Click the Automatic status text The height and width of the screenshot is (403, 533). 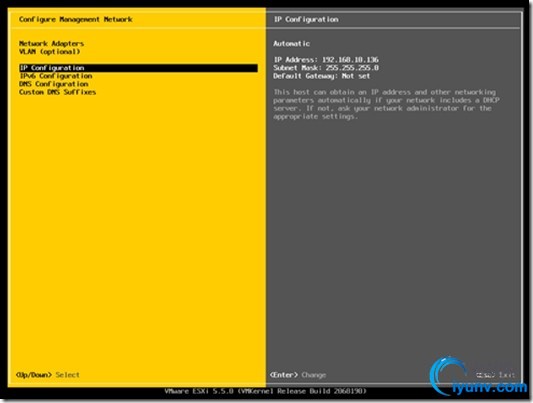pos(291,43)
